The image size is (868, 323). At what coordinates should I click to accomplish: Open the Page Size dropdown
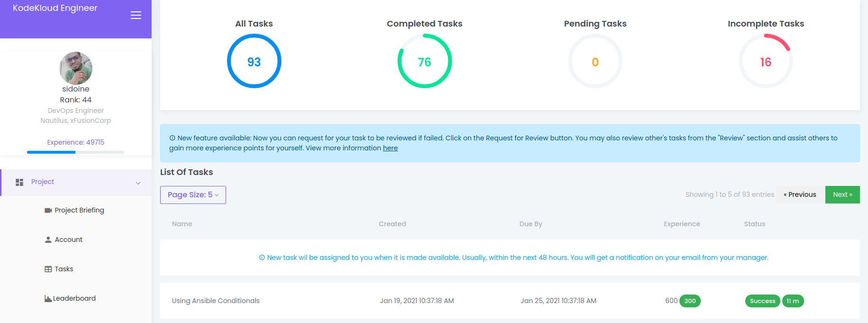pos(193,195)
